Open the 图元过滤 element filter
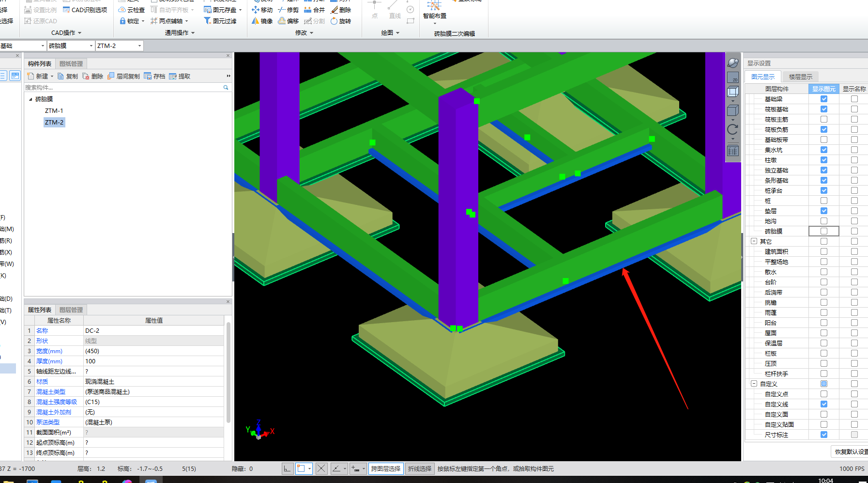The image size is (868, 483). tap(220, 21)
